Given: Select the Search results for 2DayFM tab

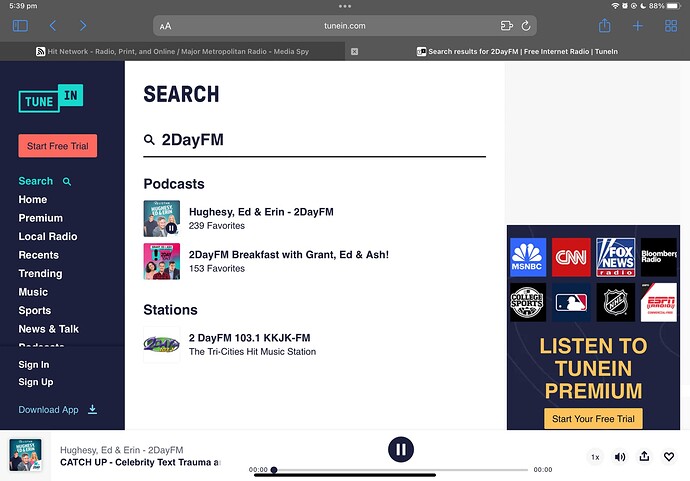Looking at the screenshot, I should point(518,51).
